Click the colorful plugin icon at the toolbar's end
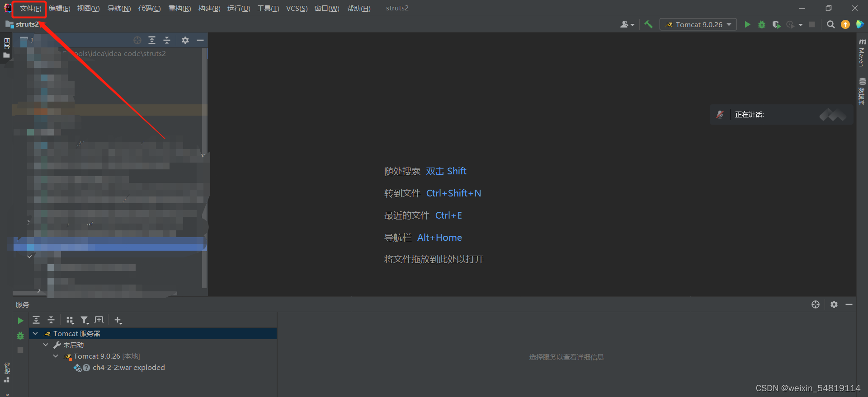This screenshot has width=868, height=397. tap(860, 24)
